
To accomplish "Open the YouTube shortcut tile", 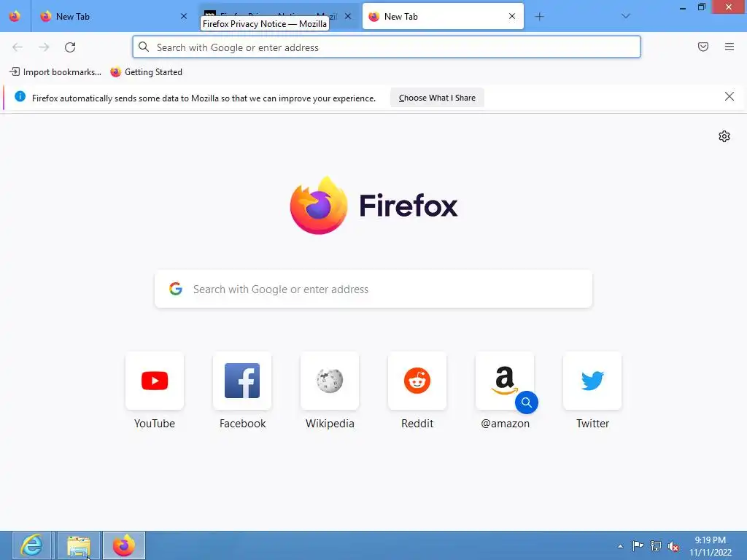I will click(155, 381).
